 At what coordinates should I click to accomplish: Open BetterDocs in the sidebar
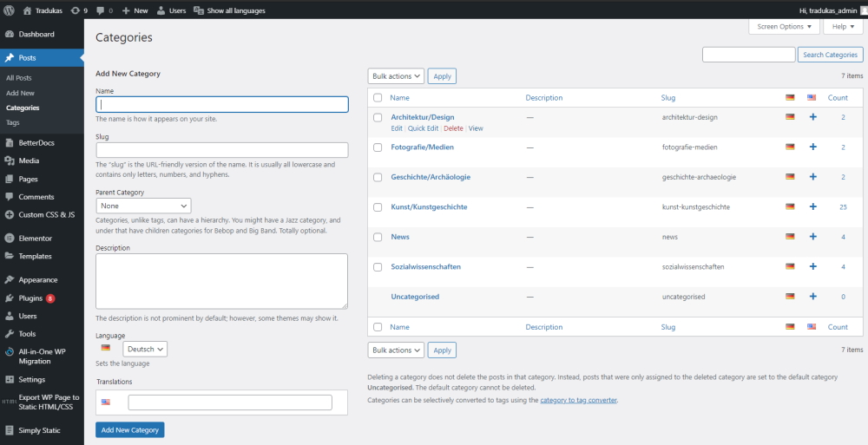click(42, 142)
